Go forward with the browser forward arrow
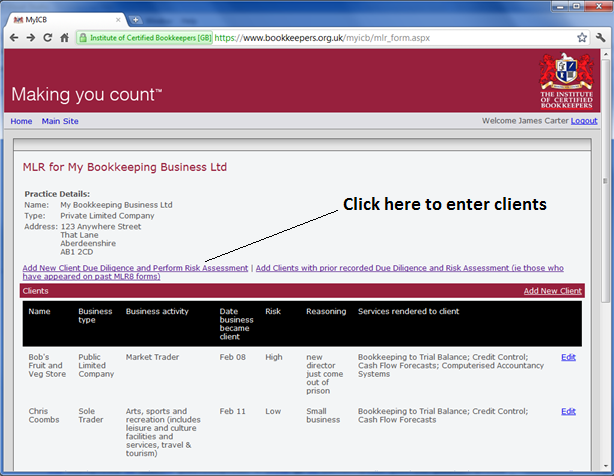Screen dimensions: 614x476 [x=31, y=38]
